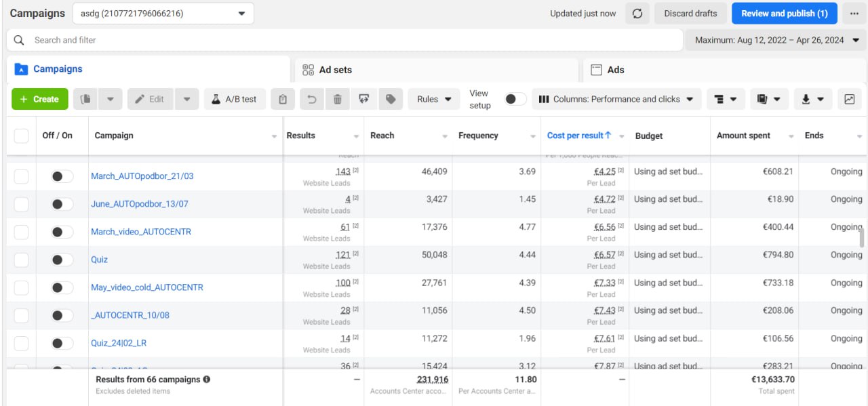Open the three-dot more options menu

tap(854, 14)
